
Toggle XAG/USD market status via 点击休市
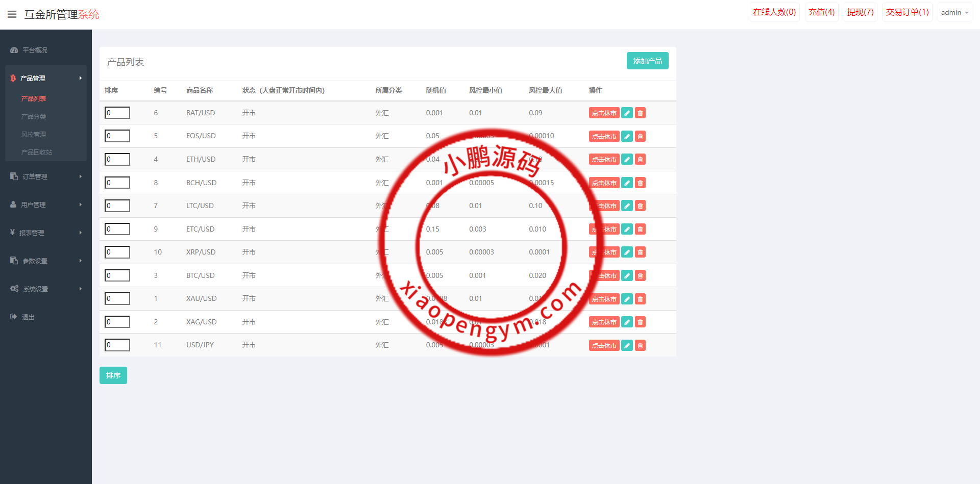(604, 322)
